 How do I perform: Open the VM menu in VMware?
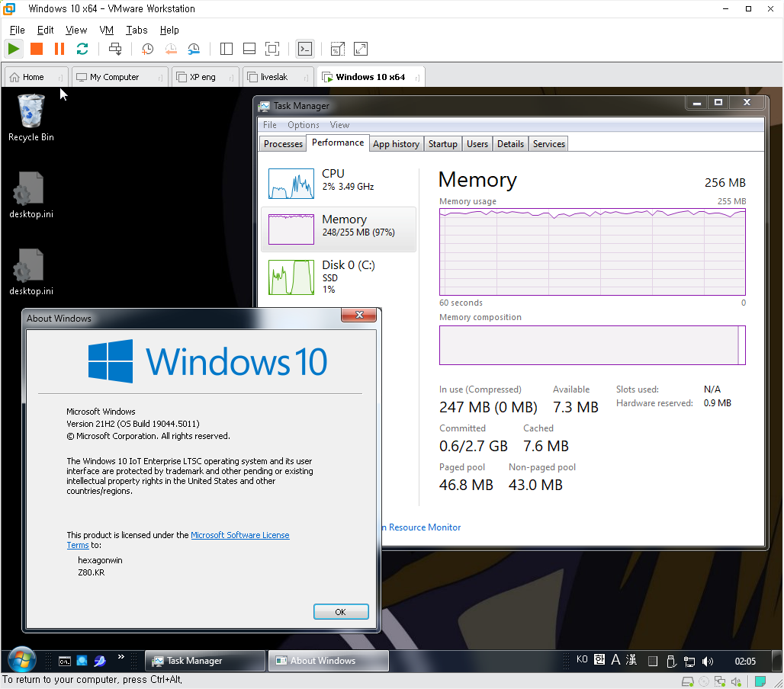[x=106, y=30]
